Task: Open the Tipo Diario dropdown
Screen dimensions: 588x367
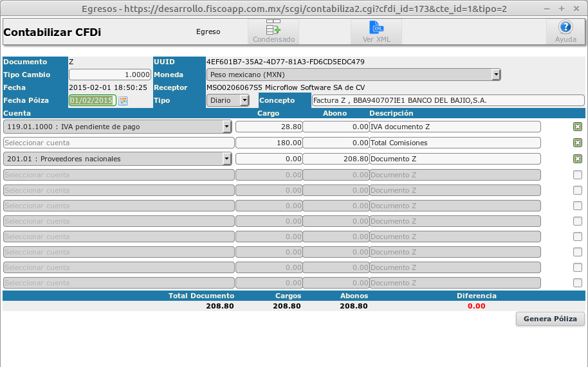Action: [244, 100]
